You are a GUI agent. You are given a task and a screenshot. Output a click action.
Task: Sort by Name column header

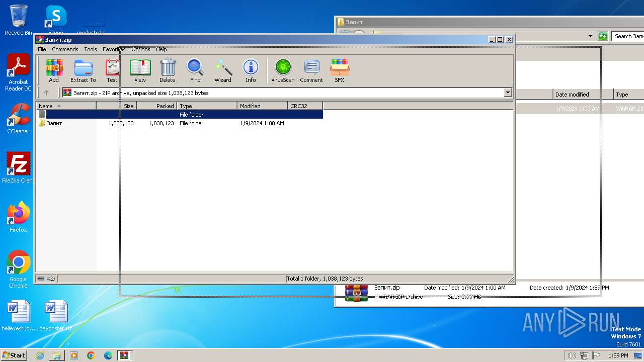click(66, 106)
